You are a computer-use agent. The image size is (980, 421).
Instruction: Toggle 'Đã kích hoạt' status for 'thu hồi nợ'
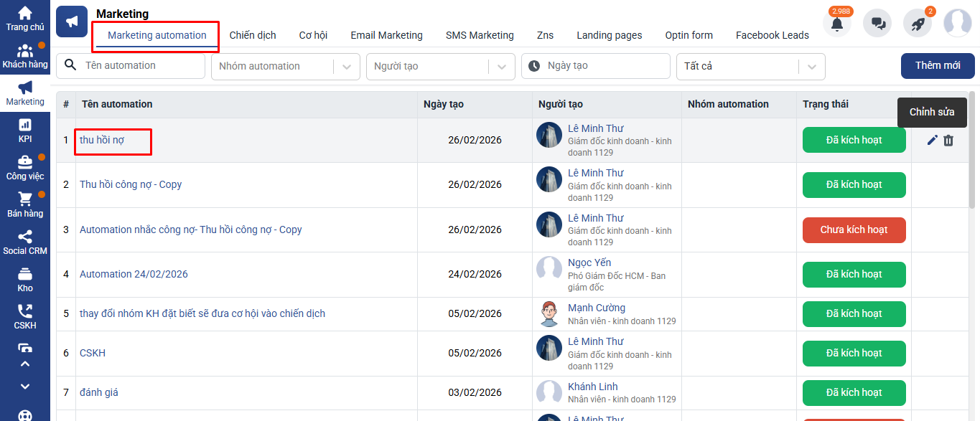point(854,140)
